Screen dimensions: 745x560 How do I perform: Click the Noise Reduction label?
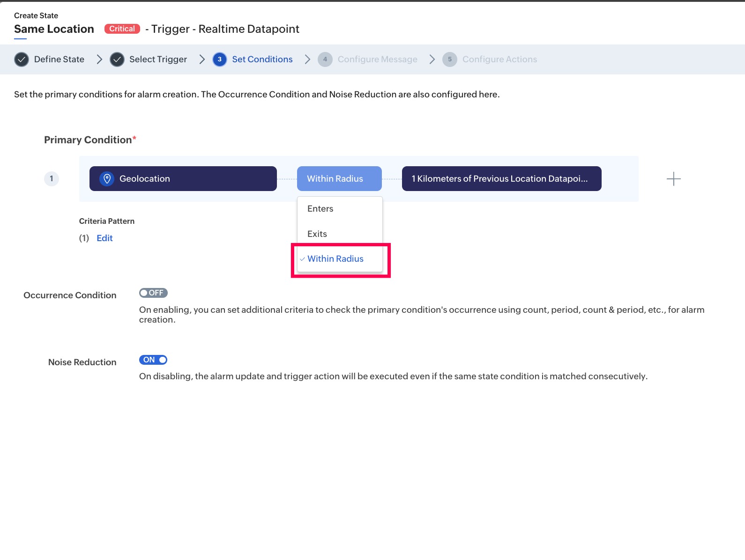(82, 362)
